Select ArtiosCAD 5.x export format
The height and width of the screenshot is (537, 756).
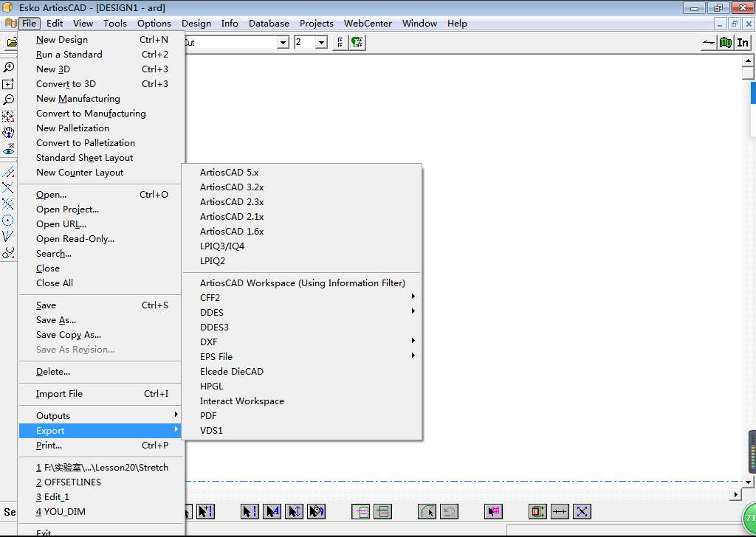[229, 172]
